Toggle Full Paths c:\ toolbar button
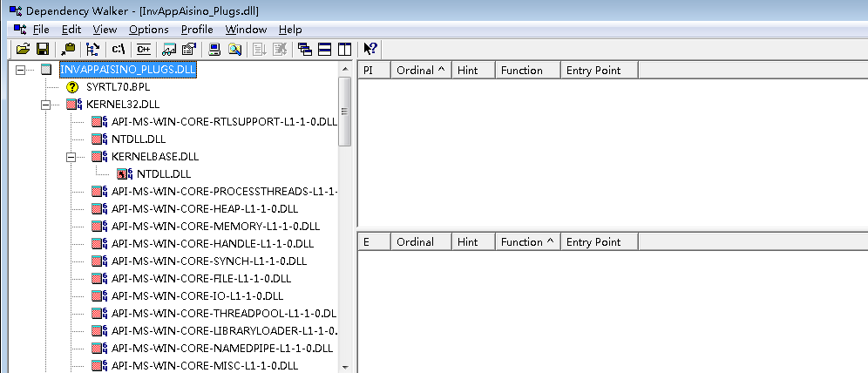Screen dimensions: 868x373 [119, 50]
